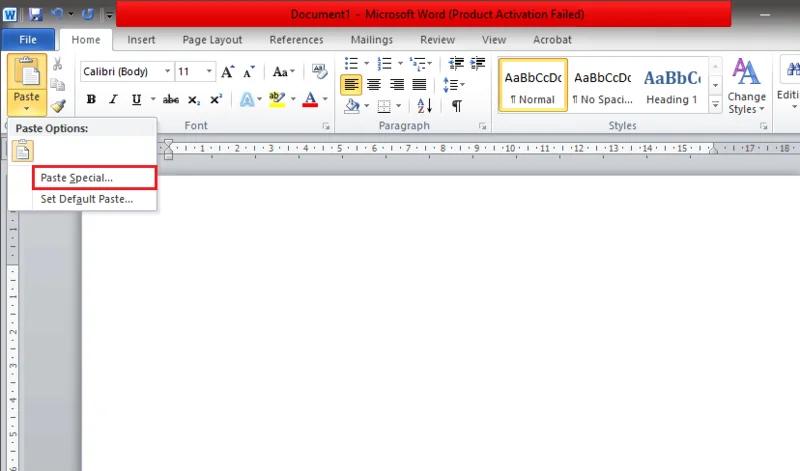Viewport: 800px width, 471px height.
Task: Open the Mailings tab
Action: click(x=372, y=40)
